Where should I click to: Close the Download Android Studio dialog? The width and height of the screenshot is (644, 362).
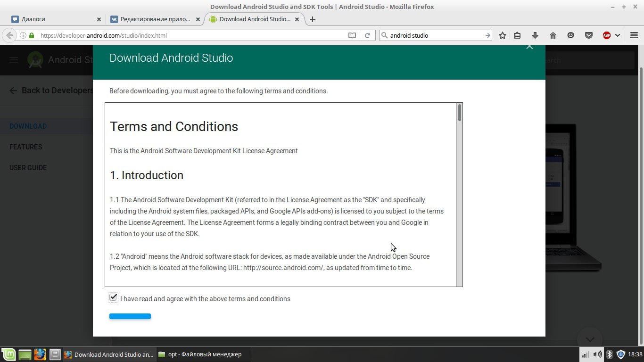[x=529, y=47]
